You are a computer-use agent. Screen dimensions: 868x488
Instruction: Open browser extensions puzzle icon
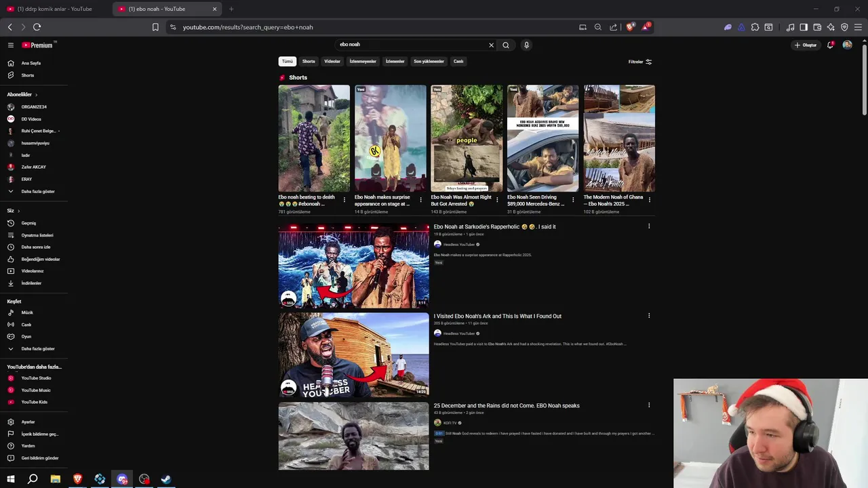tap(755, 27)
